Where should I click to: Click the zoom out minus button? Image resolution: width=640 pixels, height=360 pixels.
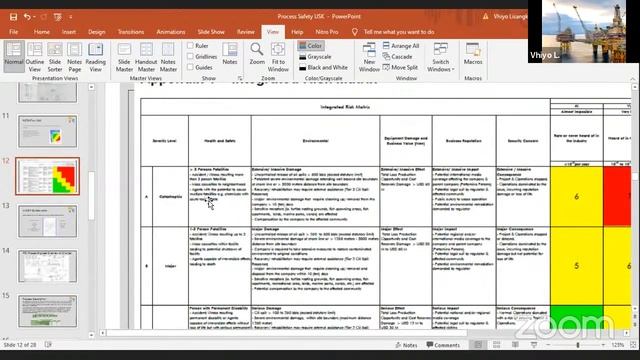tap(548, 345)
